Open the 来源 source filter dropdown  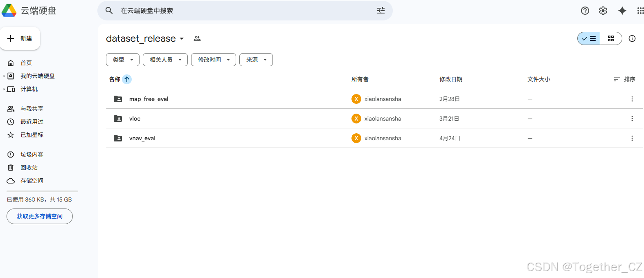pyautogui.click(x=256, y=60)
